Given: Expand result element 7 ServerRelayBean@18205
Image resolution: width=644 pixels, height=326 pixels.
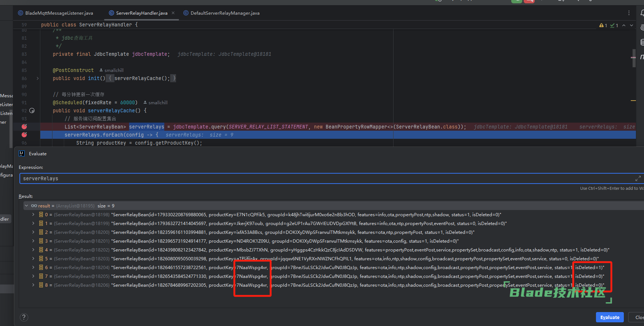Looking at the screenshot, I should pos(33,276).
